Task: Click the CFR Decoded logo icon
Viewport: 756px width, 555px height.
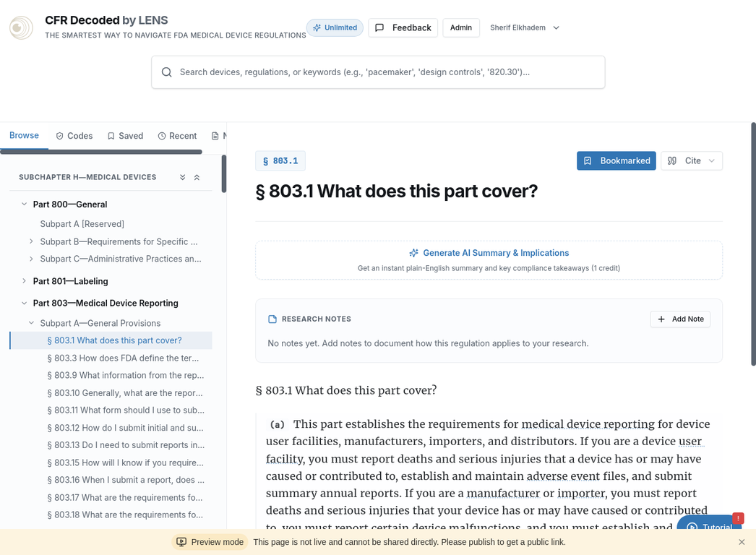Action: tap(21, 28)
